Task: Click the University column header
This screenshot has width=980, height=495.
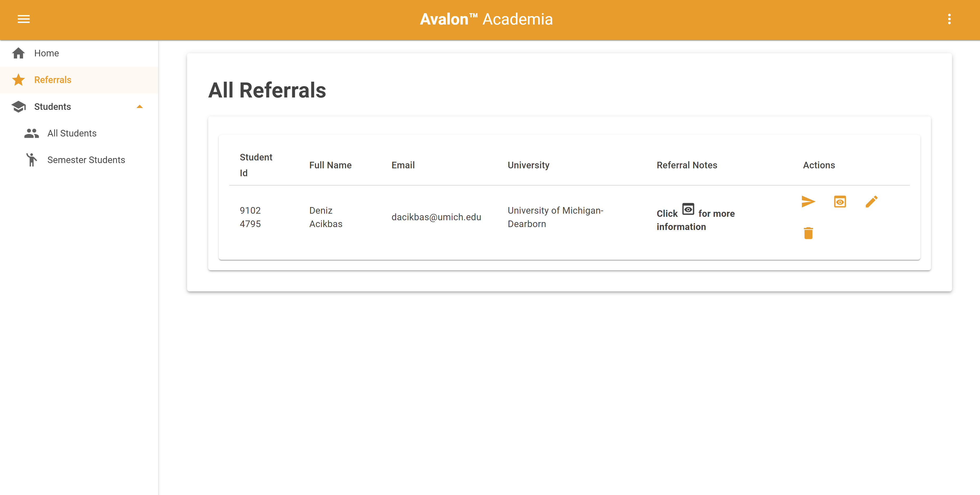Action: pyautogui.click(x=528, y=165)
